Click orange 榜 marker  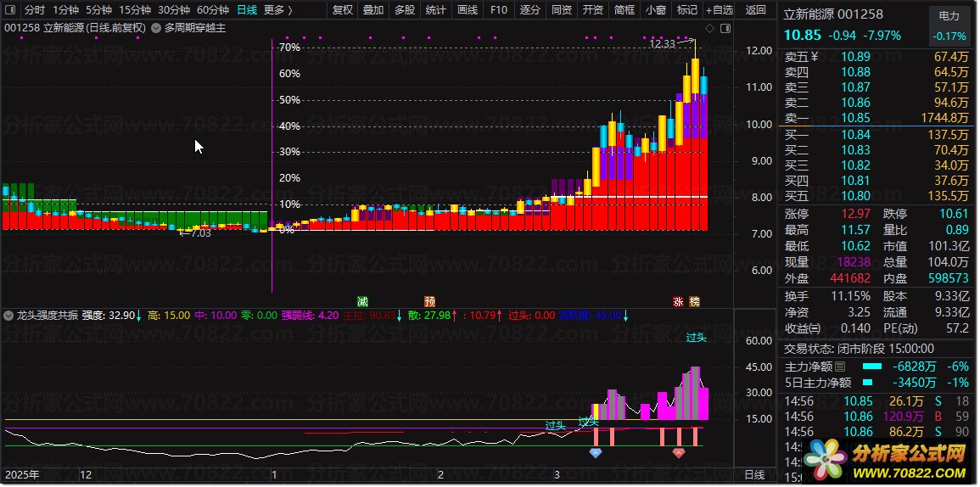(x=694, y=301)
